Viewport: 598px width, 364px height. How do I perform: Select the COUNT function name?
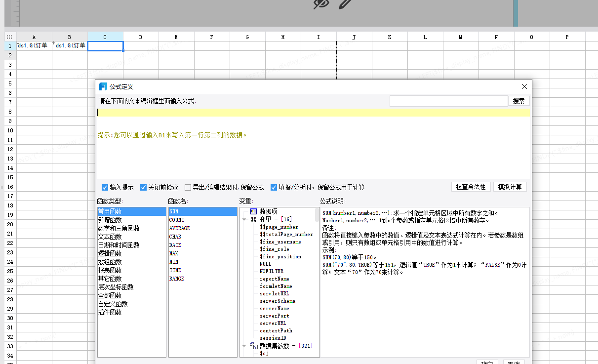[203, 220]
